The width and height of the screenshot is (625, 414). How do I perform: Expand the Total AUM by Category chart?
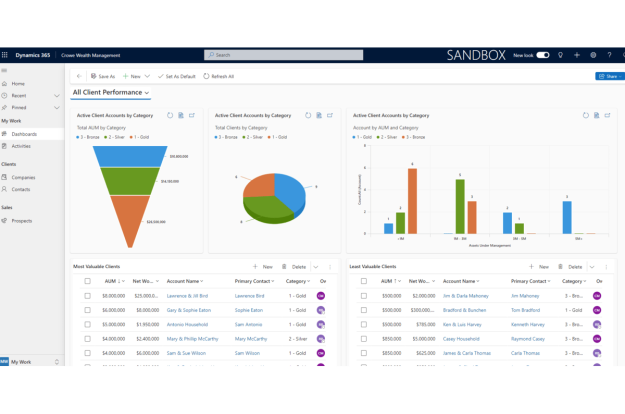[192, 116]
